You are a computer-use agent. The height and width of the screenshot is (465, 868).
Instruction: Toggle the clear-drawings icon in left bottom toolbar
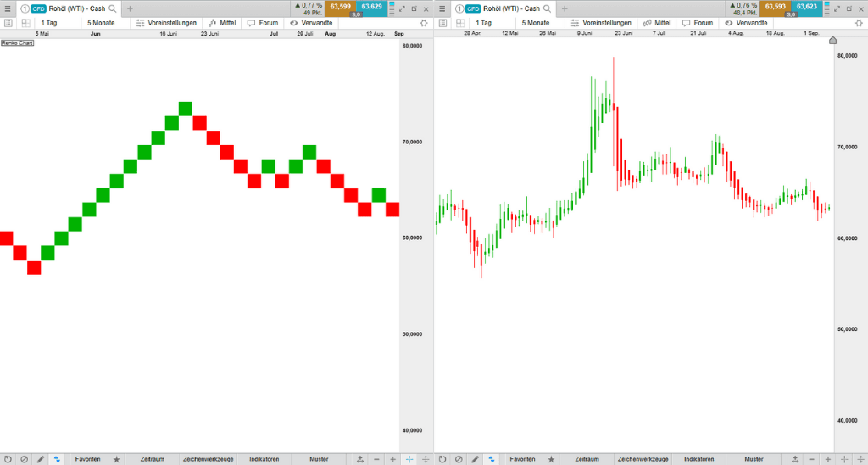pos(24,459)
